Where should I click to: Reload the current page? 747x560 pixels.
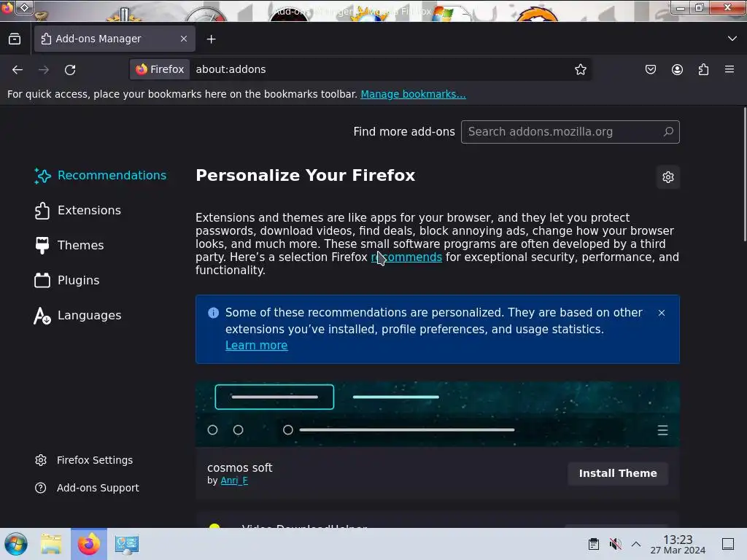point(70,69)
